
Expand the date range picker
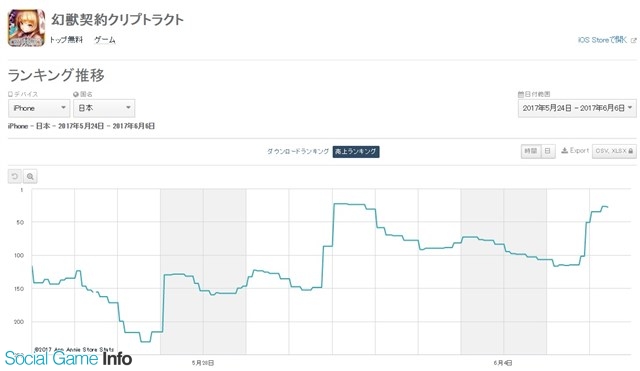click(577, 108)
